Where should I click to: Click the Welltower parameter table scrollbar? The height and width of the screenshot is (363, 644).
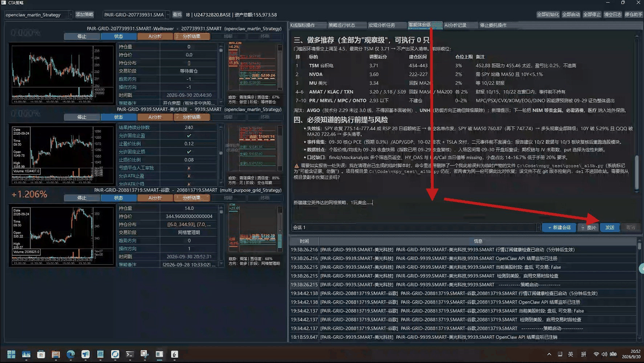click(221, 74)
